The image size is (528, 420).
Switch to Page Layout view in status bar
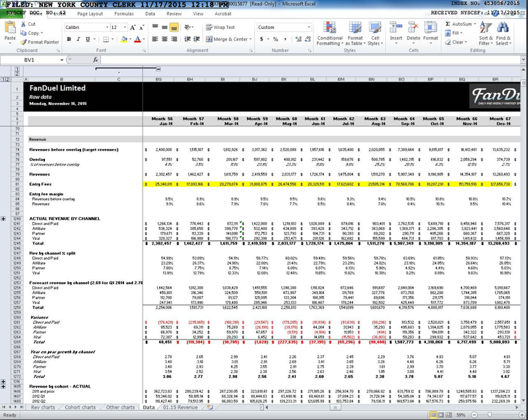tap(440, 415)
